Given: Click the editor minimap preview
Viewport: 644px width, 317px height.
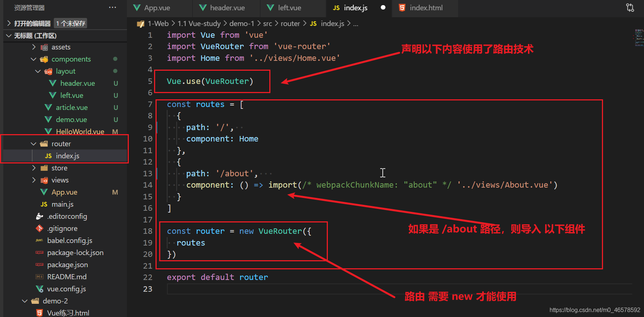Looking at the screenshot, I should click(x=639, y=37).
